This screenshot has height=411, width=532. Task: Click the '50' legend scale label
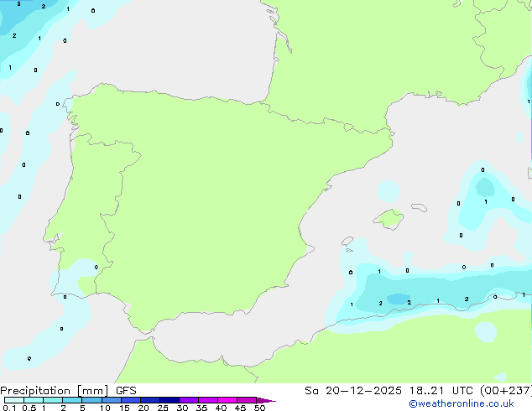pos(260,408)
